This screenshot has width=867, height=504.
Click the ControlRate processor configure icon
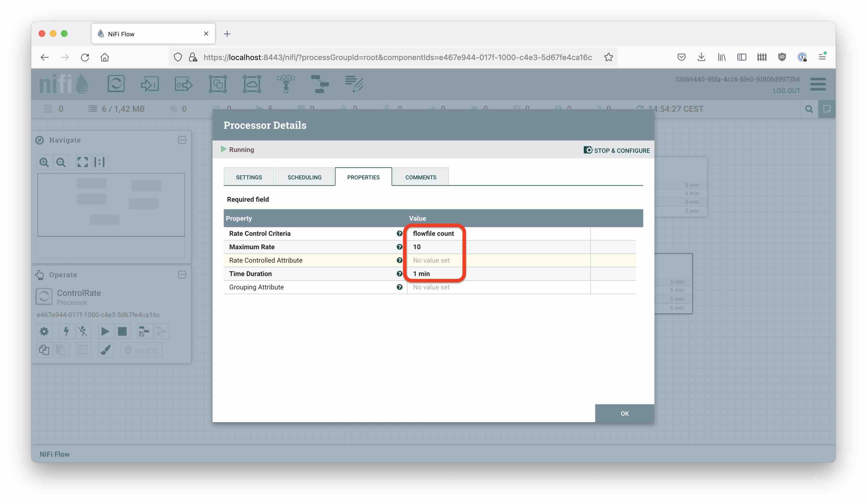point(44,331)
